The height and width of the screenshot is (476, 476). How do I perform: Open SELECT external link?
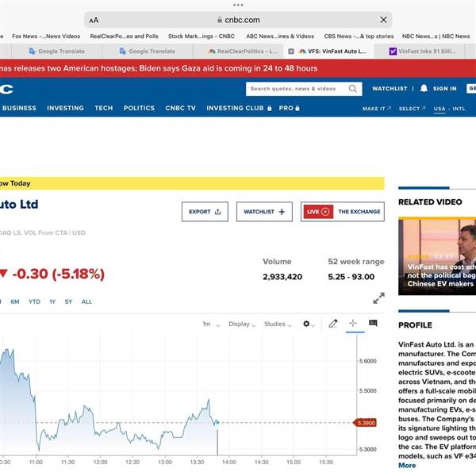click(412, 109)
